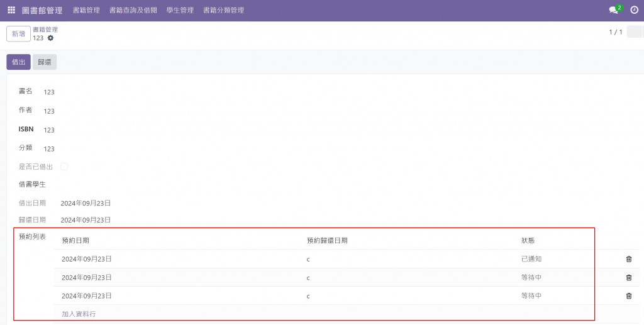Click the 圖書館管理 app title
The image size is (644, 325).
[x=42, y=10]
